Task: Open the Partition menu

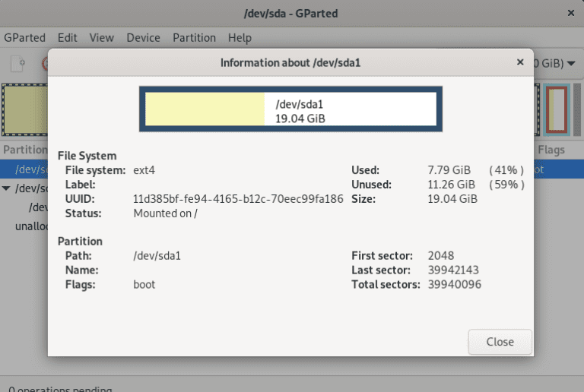Action: point(194,37)
